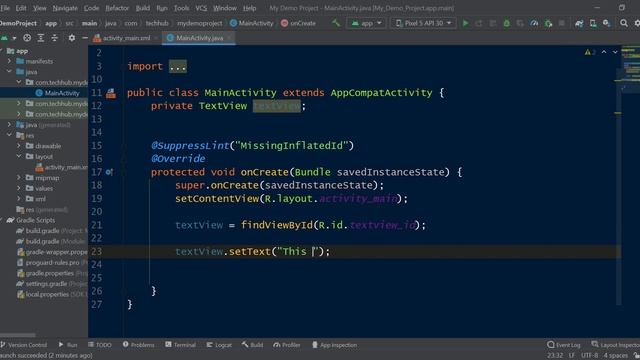
Task: Unfold the collapsed import block
Action: (178, 67)
